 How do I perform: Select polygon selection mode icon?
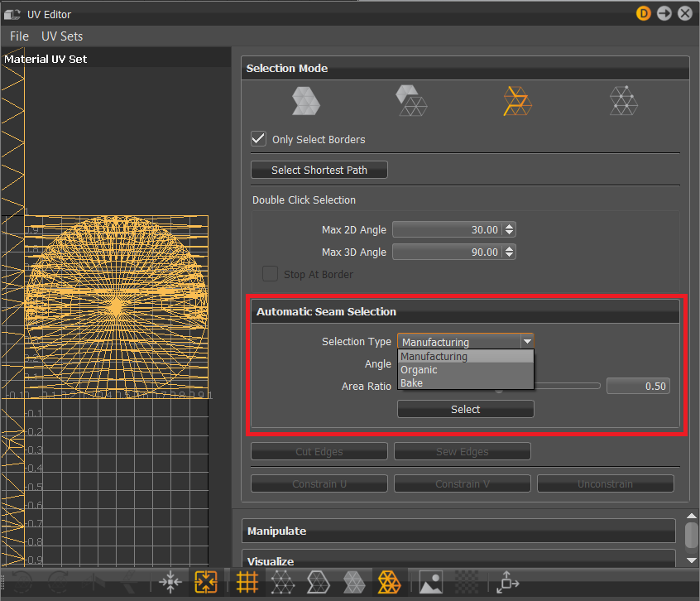click(306, 101)
